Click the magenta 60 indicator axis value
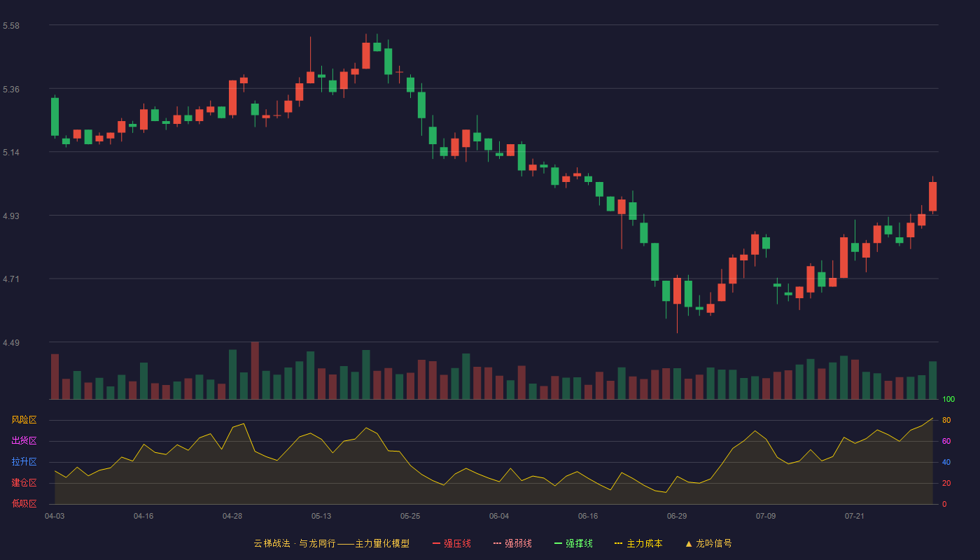Screen dimensions: 980x560 [946, 441]
